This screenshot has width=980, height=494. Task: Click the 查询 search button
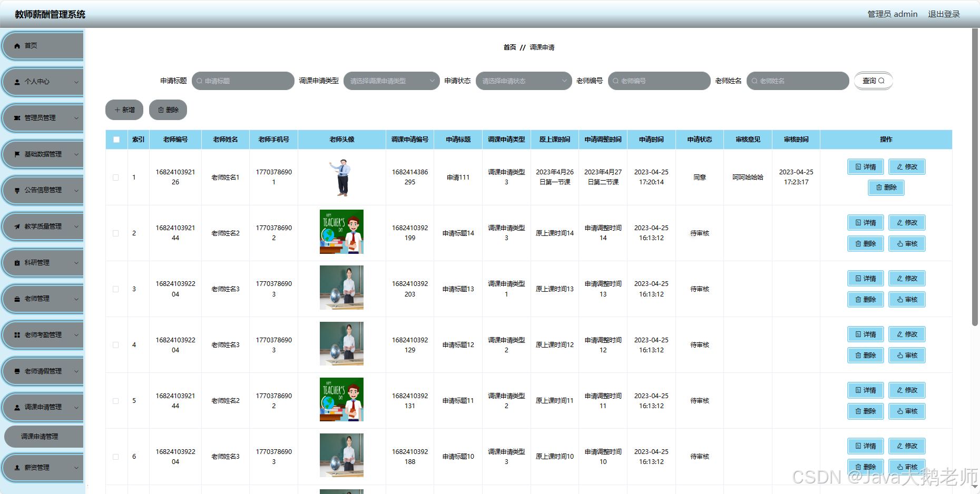[x=873, y=81]
